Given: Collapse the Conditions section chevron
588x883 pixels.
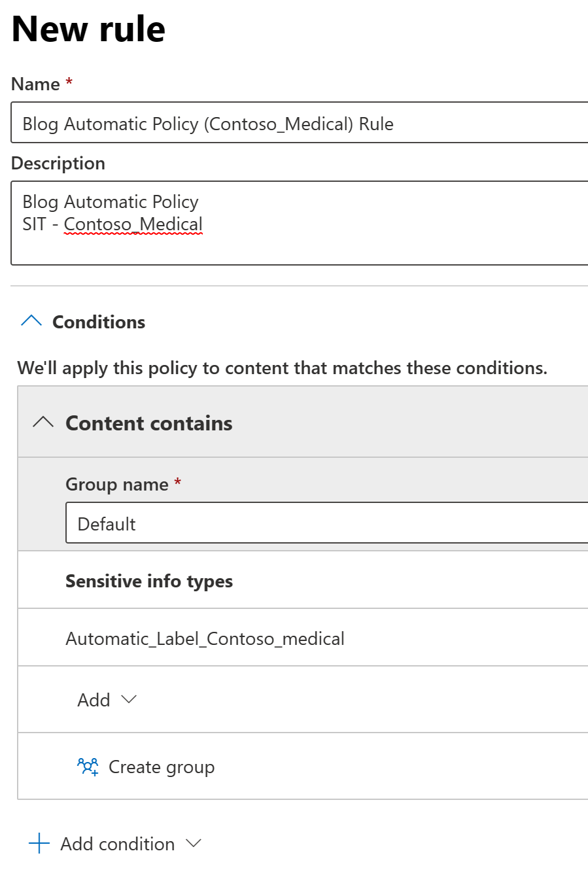Looking at the screenshot, I should (31, 320).
